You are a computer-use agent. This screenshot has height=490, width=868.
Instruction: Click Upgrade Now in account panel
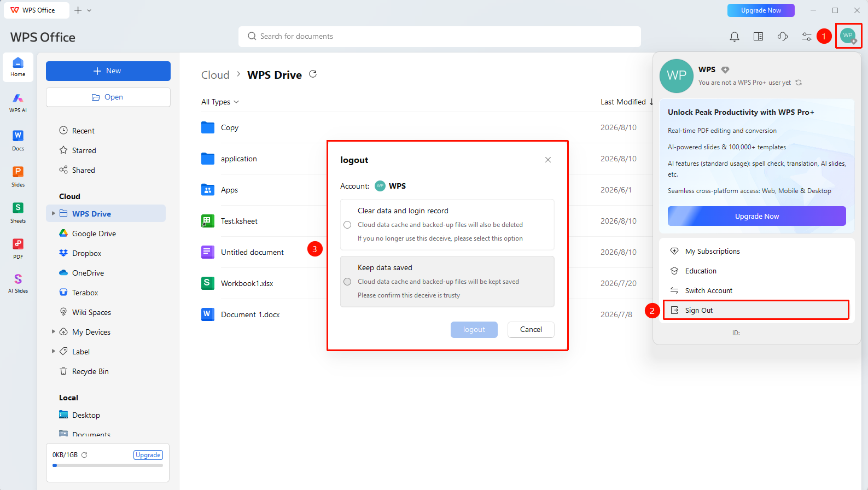pyautogui.click(x=756, y=216)
